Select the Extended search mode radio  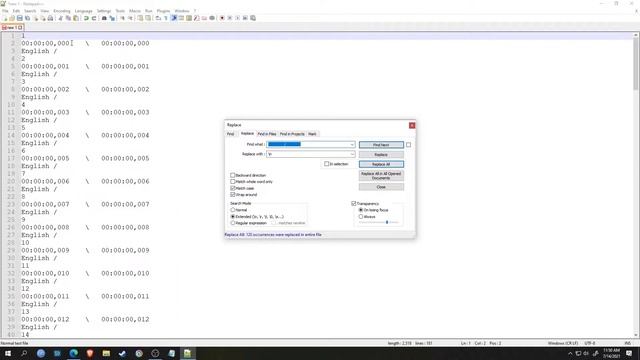(x=233, y=216)
